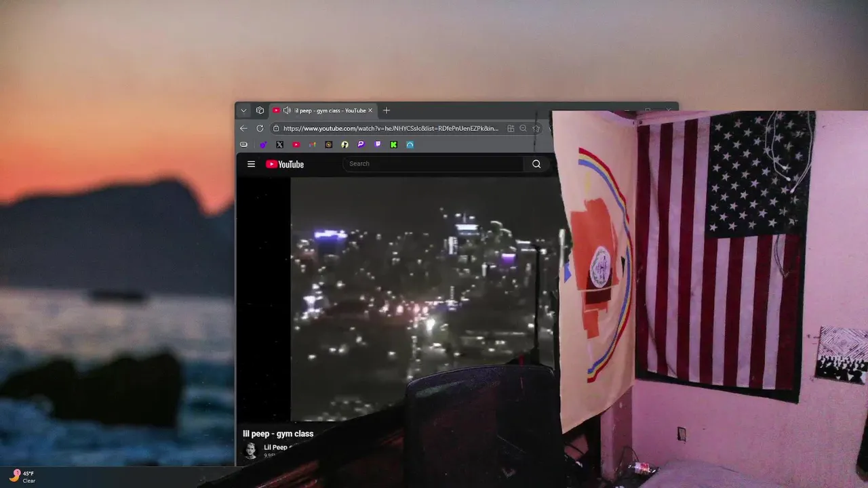Open the first gamepad-style bookmark icon
The height and width of the screenshot is (488, 868).
coord(243,144)
